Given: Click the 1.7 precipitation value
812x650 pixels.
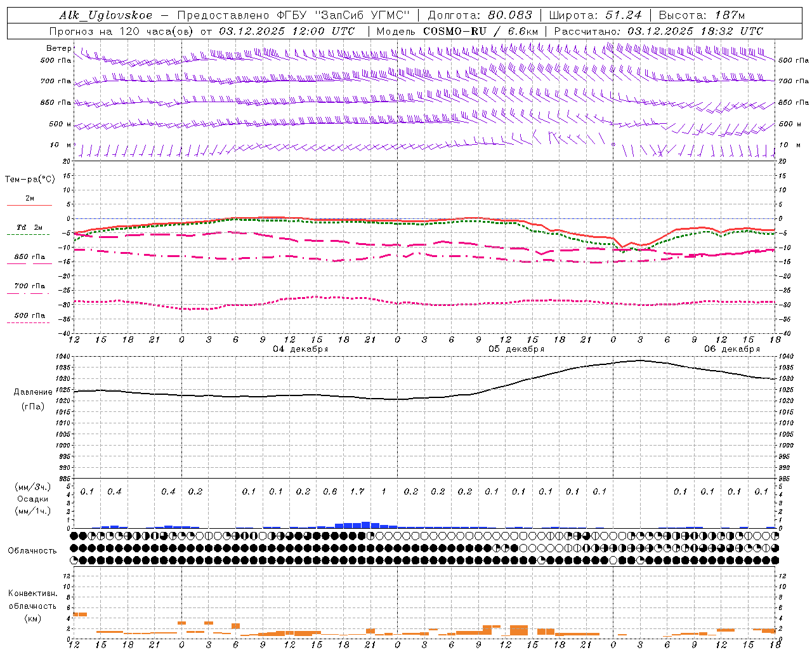Looking at the screenshot, I should (x=357, y=492).
